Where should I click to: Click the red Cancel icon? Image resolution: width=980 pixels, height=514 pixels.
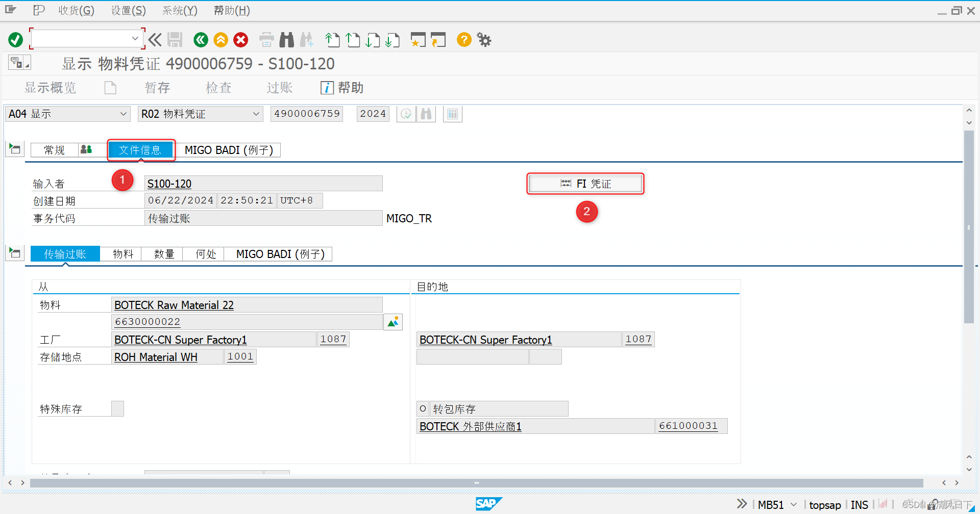pyautogui.click(x=241, y=39)
